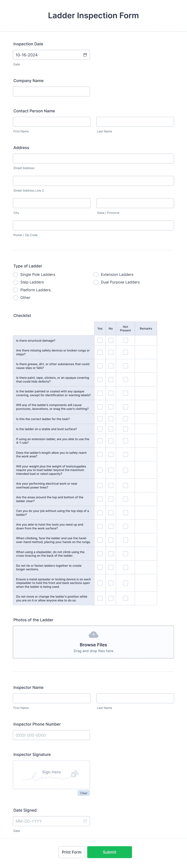Check Not Present for grease or dirt question
Viewport: 187px width, 868px height.
(125, 366)
